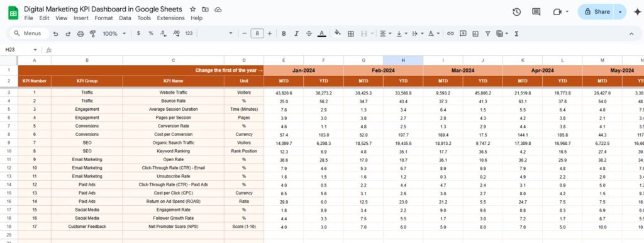Open the Gemini sparkle assistant
Image resolution: width=644 pixels, height=243 pixels.
point(637,12)
